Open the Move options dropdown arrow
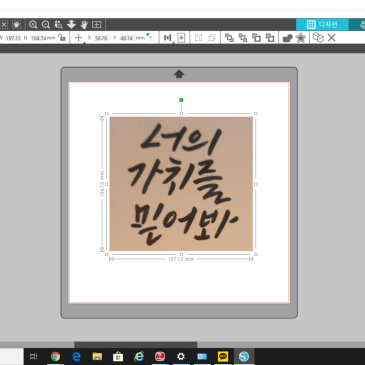 [84, 42]
